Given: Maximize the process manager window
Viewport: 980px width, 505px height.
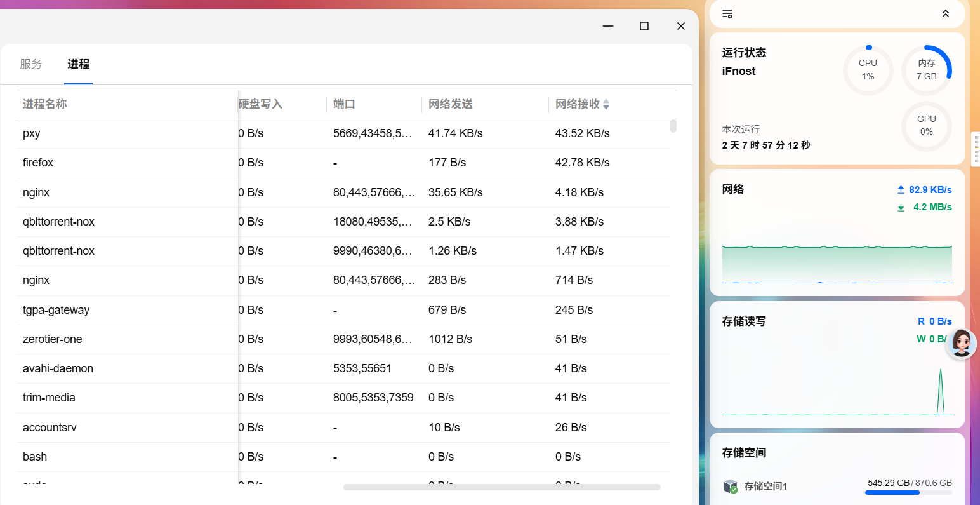Looking at the screenshot, I should click(x=644, y=26).
